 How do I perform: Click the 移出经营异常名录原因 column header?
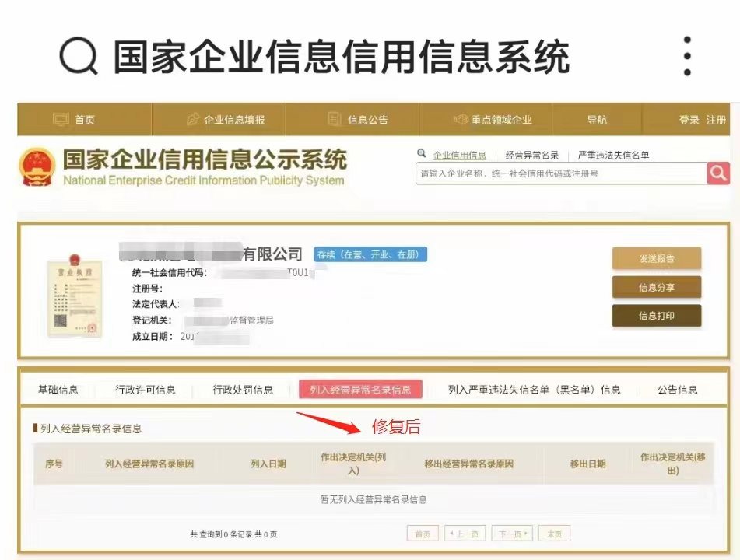pos(468,464)
